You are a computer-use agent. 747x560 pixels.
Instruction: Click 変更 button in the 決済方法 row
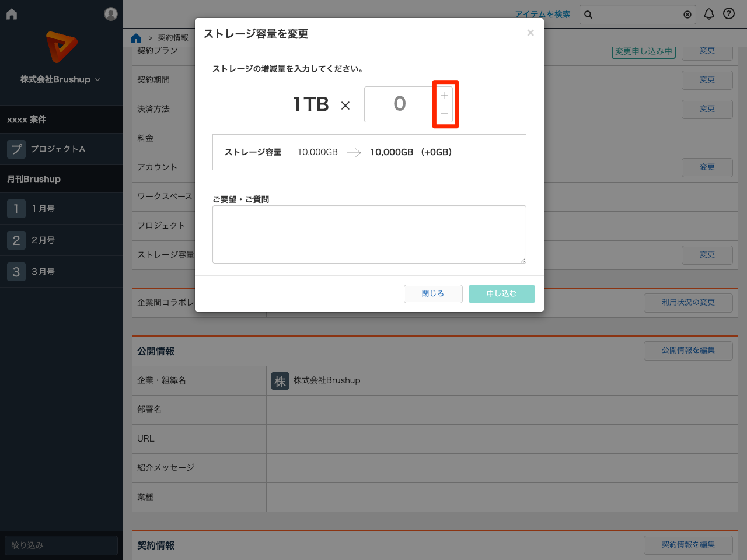[707, 109]
